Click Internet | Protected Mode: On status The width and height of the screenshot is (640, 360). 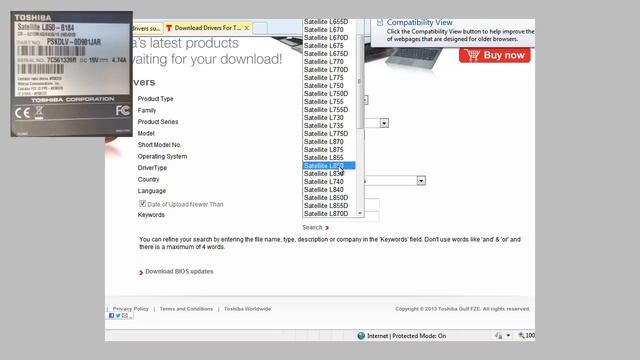[407, 336]
